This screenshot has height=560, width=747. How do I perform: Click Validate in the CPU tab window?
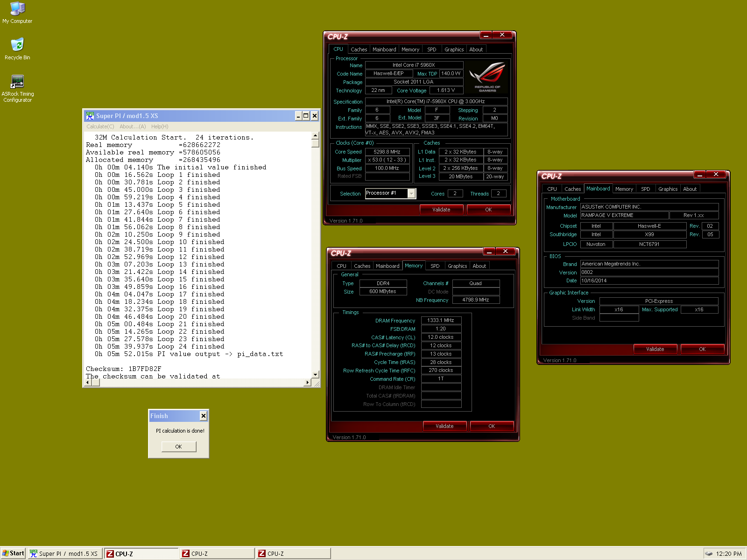point(441,210)
